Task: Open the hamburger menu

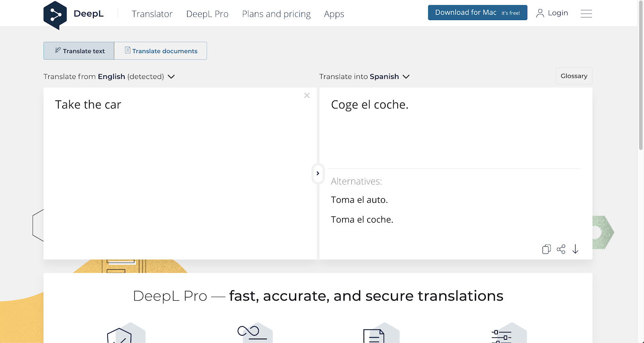Action: click(586, 14)
